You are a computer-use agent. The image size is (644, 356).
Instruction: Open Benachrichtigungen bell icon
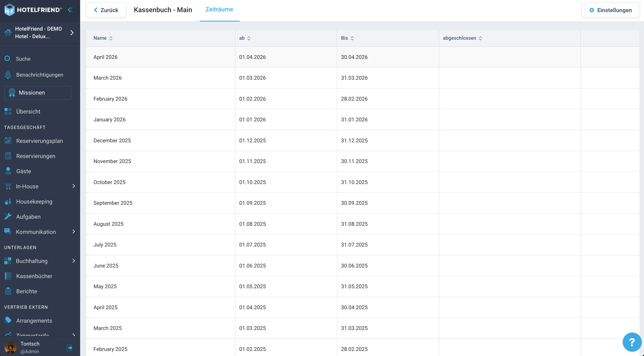[8, 75]
